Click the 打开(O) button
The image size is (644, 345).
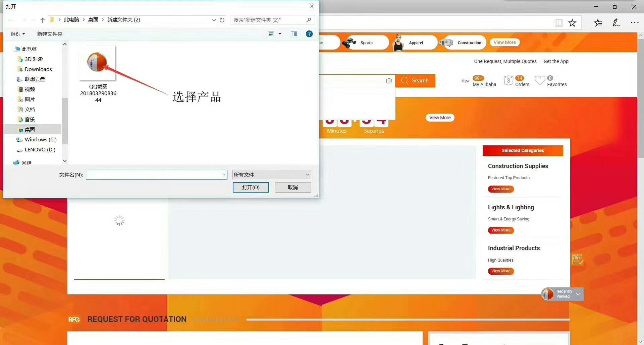(x=251, y=187)
